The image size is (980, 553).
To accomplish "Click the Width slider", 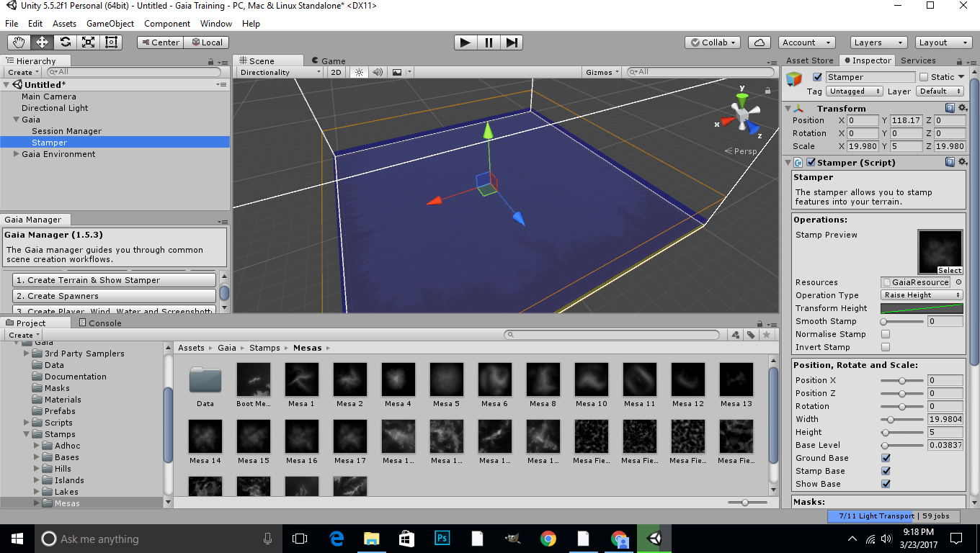I will pyautogui.click(x=902, y=419).
